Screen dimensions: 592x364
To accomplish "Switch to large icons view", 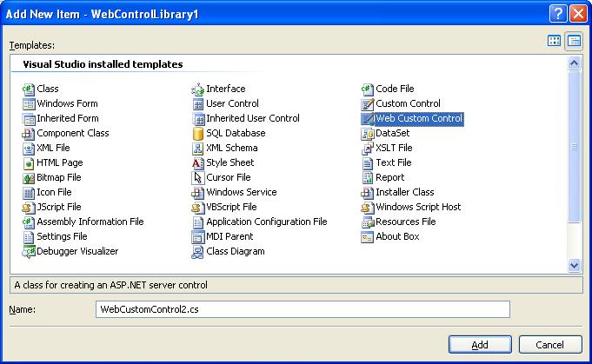I will tap(554, 41).
